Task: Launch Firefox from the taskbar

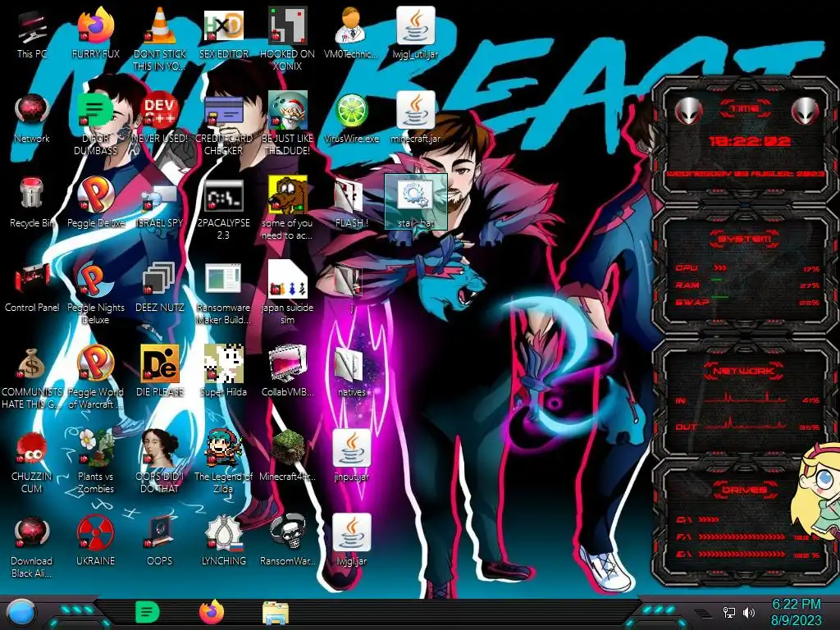Action: pos(212,612)
